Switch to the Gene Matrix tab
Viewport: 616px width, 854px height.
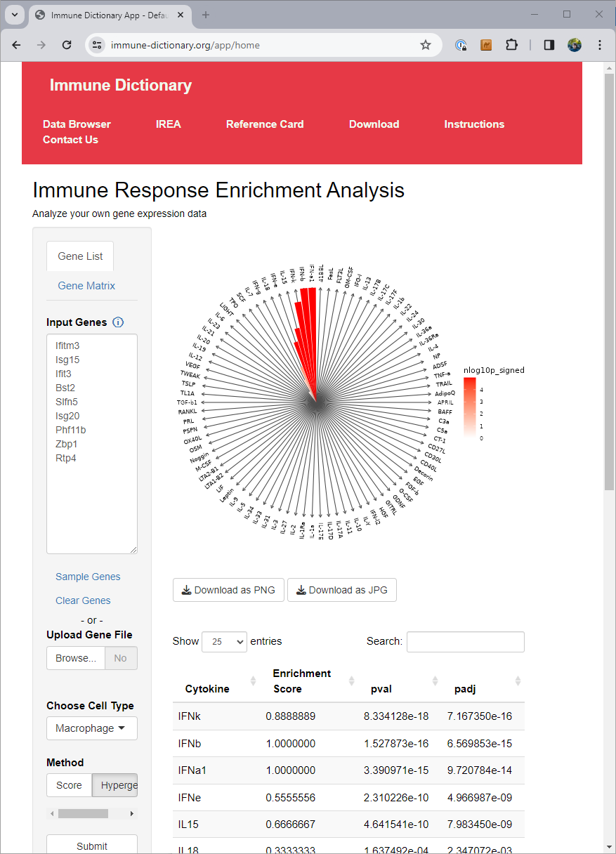point(86,286)
